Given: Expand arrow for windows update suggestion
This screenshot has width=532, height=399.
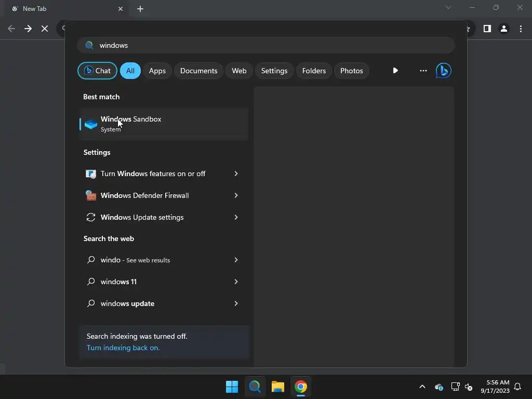Looking at the screenshot, I should tap(236, 303).
